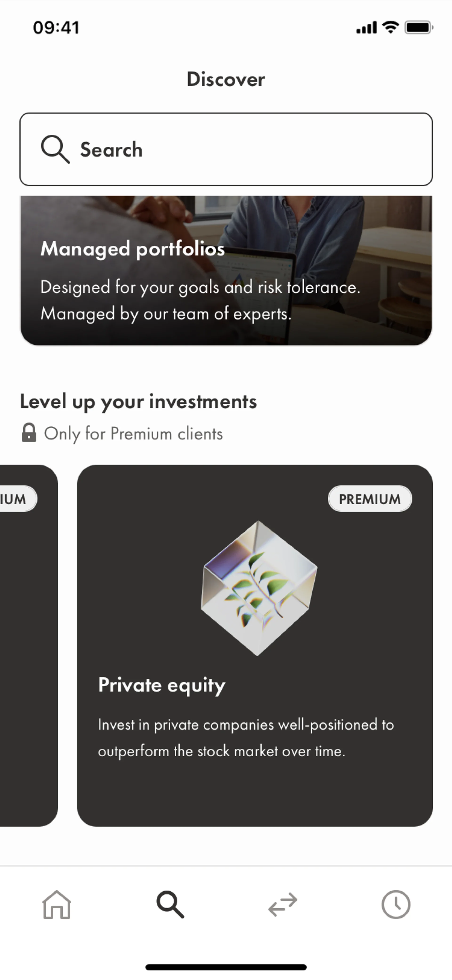Open the Transfers arrows tab
The width and height of the screenshot is (452, 980).
pyautogui.click(x=282, y=905)
